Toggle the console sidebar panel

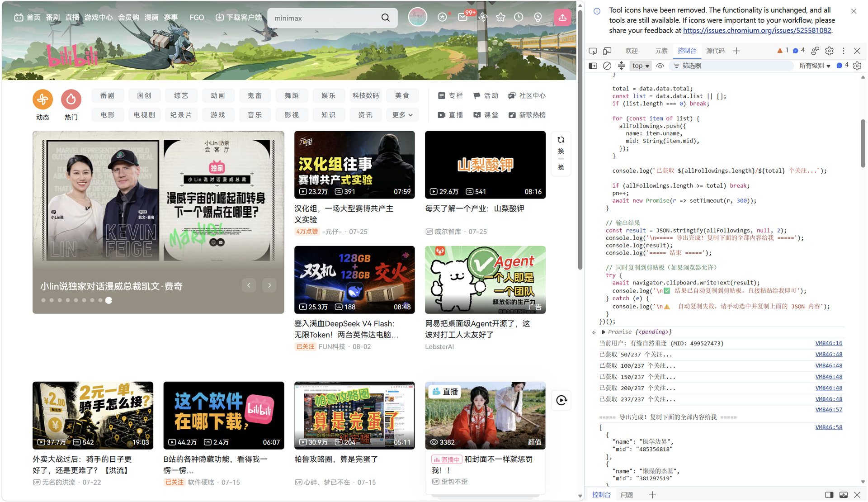point(593,66)
